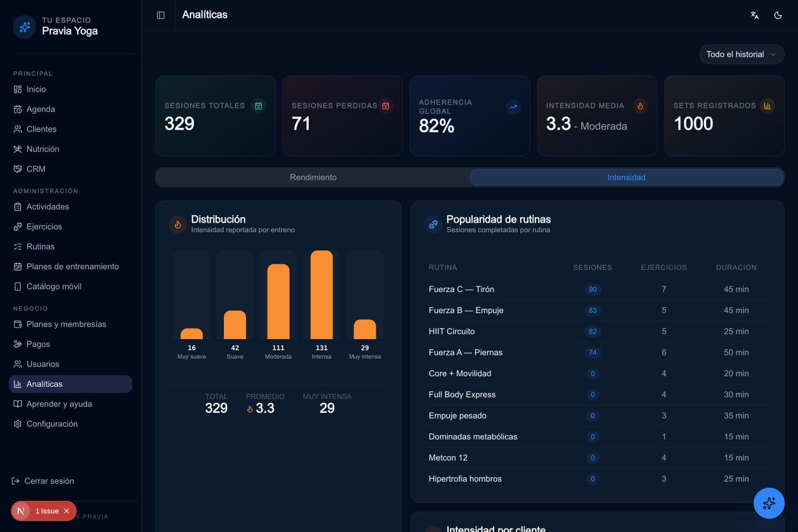Open Aprender y ayuda

tap(70, 404)
